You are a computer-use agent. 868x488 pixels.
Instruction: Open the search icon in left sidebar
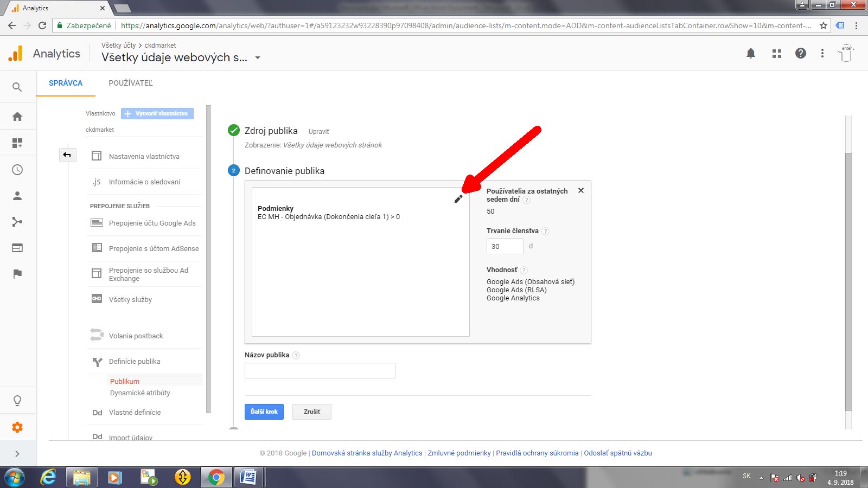(17, 87)
